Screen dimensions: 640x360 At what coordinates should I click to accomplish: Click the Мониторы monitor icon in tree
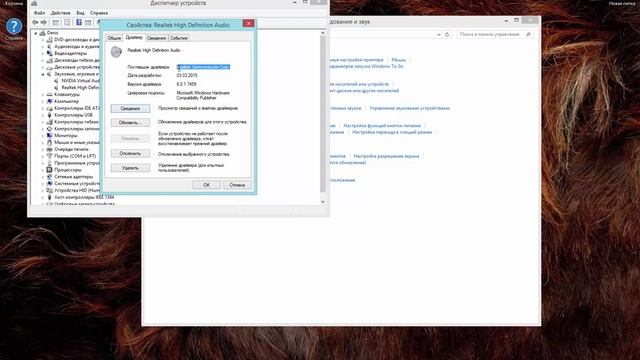click(x=49, y=136)
